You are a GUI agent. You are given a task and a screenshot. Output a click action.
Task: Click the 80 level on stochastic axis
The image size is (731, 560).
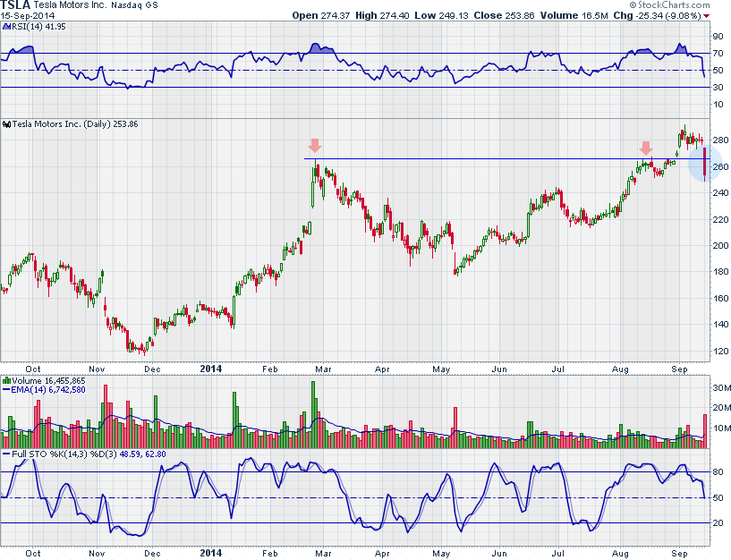pos(718,471)
